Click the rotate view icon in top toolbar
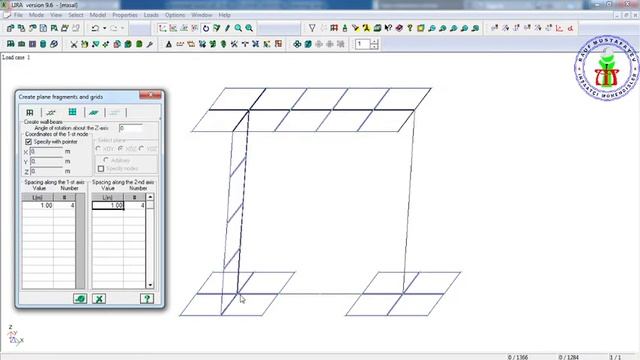640x360 pixels. (x=206, y=28)
